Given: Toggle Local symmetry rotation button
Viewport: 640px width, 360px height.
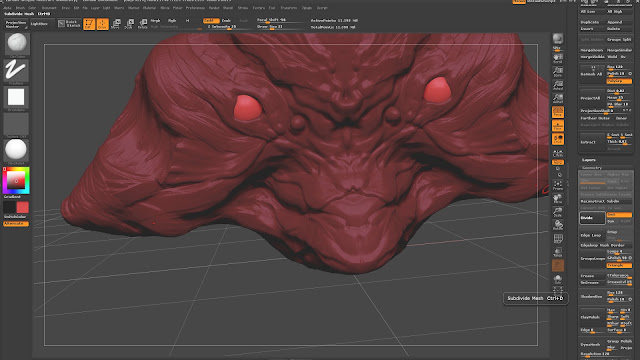Looking at the screenshot, I should point(558,139).
